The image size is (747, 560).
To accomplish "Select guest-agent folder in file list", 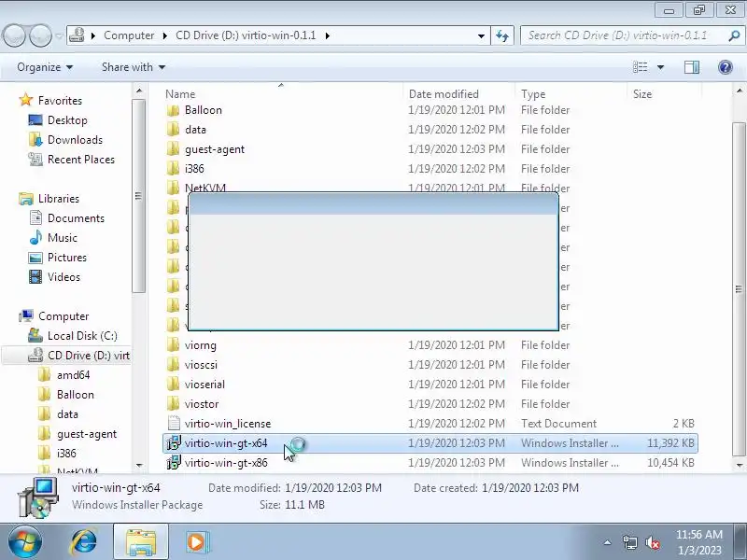I will [x=215, y=149].
